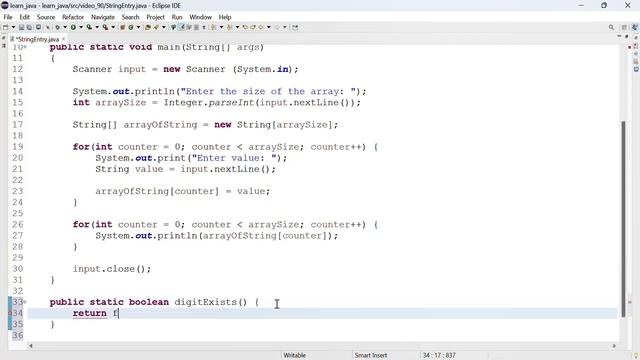Click the horizontal scrollbar right arrow

(x=614, y=346)
